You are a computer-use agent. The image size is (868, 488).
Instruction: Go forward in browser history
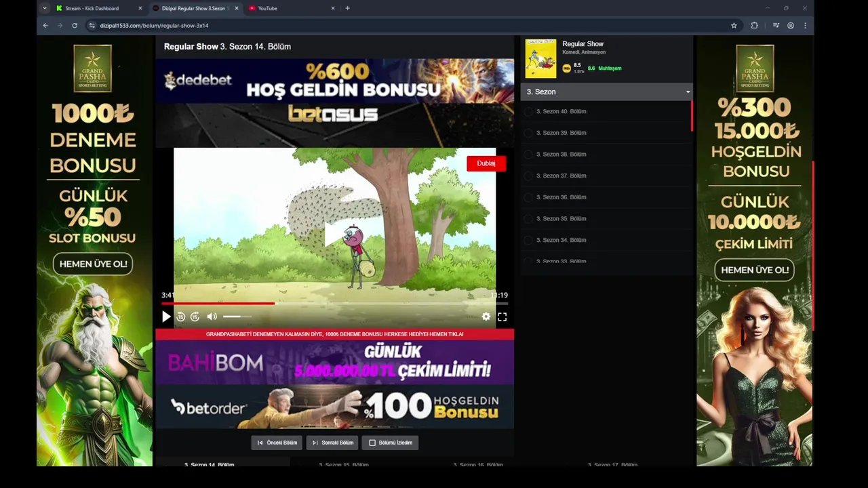tap(60, 25)
